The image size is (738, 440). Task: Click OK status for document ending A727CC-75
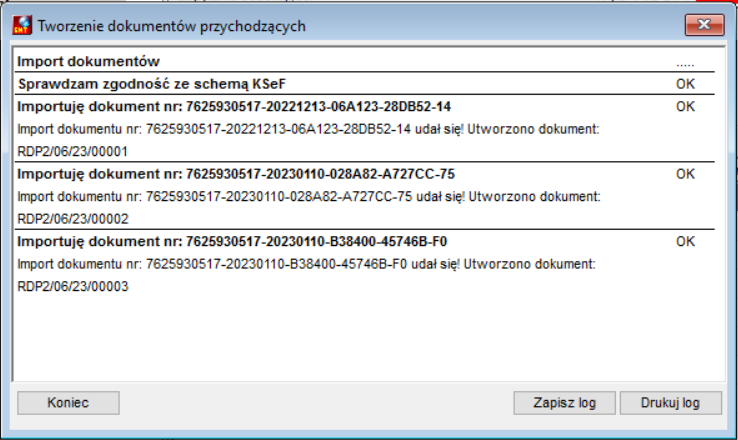pyautogui.click(x=685, y=174)
